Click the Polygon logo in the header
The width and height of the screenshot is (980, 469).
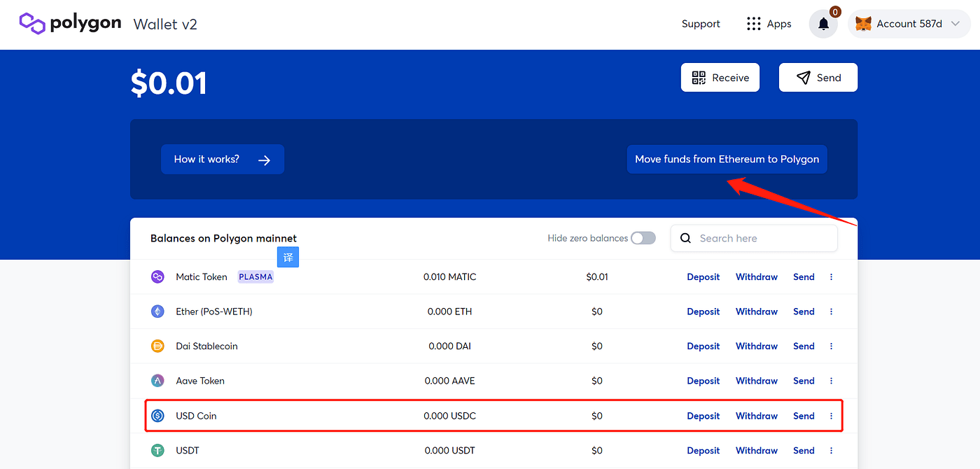click(32, 23)
